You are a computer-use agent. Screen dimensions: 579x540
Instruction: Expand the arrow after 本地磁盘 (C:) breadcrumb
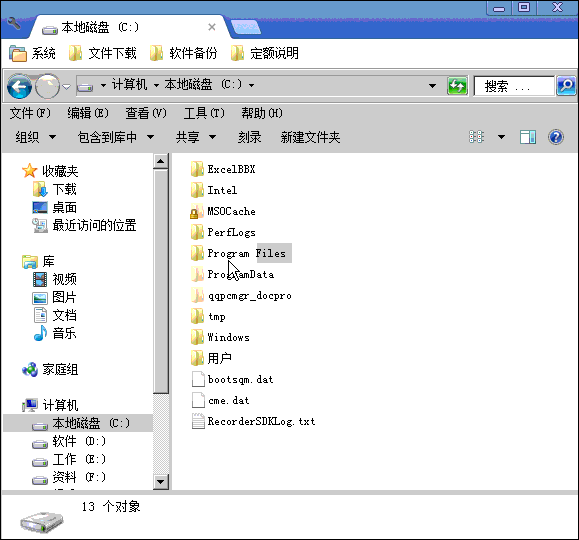(251, 86)
